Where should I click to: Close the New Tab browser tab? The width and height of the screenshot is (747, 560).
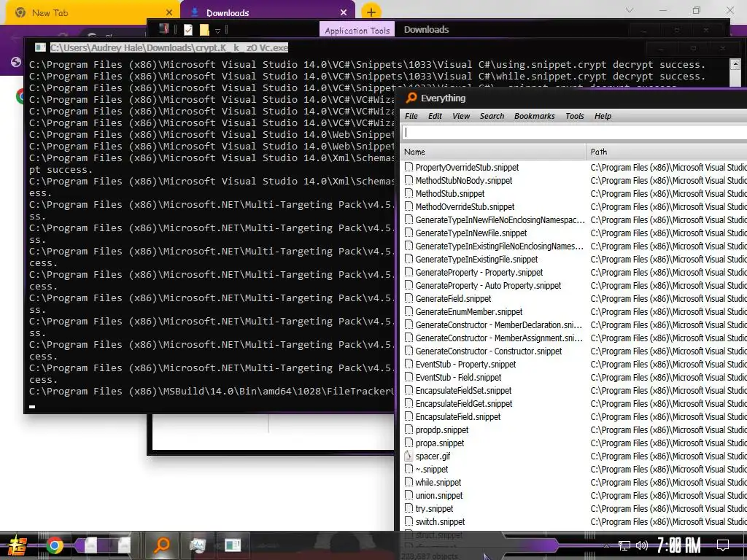pos(169,13)
